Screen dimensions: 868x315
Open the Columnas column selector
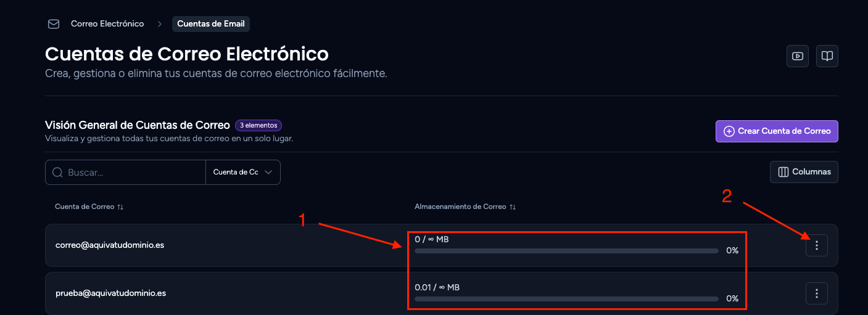[804, 172]
